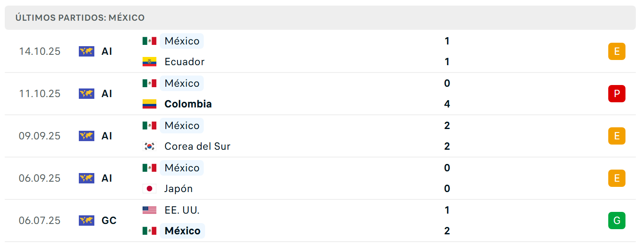The image size is (644, 249).
Task: Open the Colombia team link
Action: (x=188, y=104)
